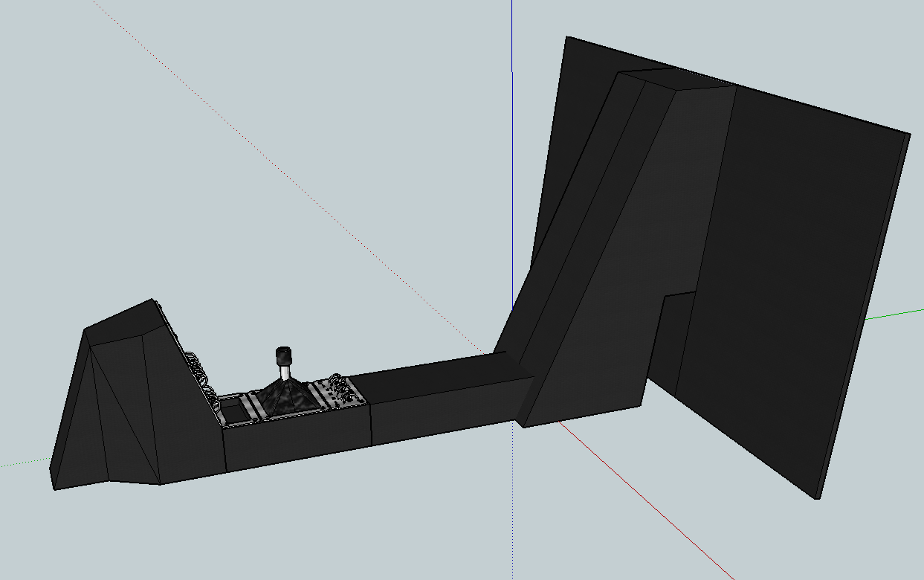924x580 pixels.
Task: Click the pyramid-shaped shifter boot
Action: [x=283, y=396]
